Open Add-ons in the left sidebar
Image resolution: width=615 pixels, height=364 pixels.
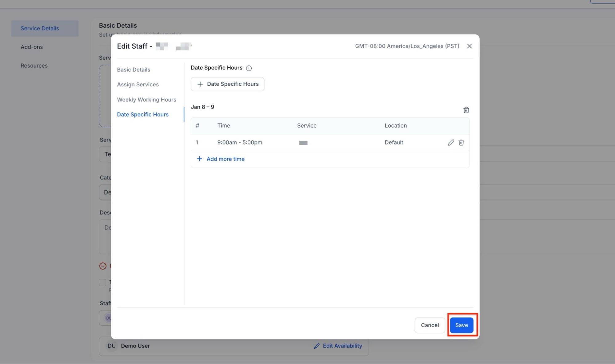[x=32, y=47]
